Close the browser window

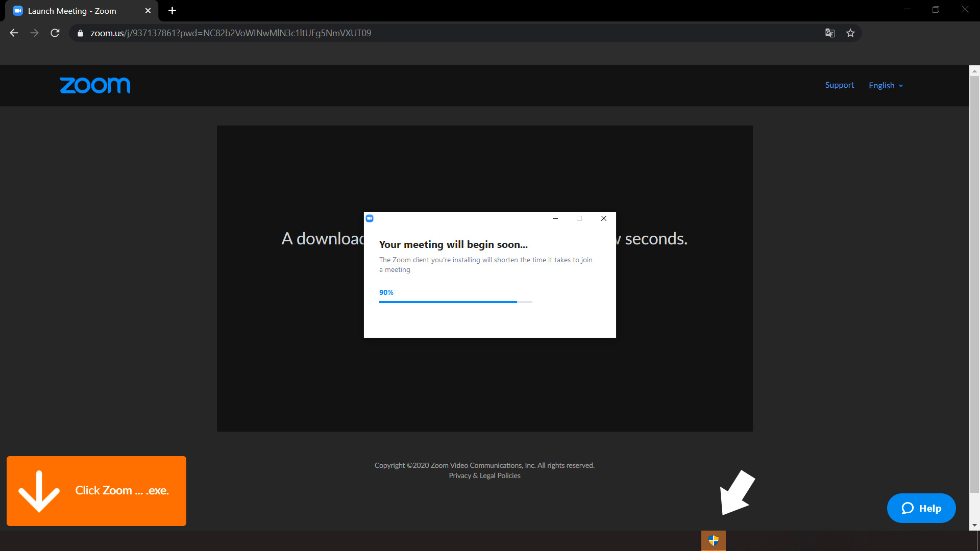(965, 10)
